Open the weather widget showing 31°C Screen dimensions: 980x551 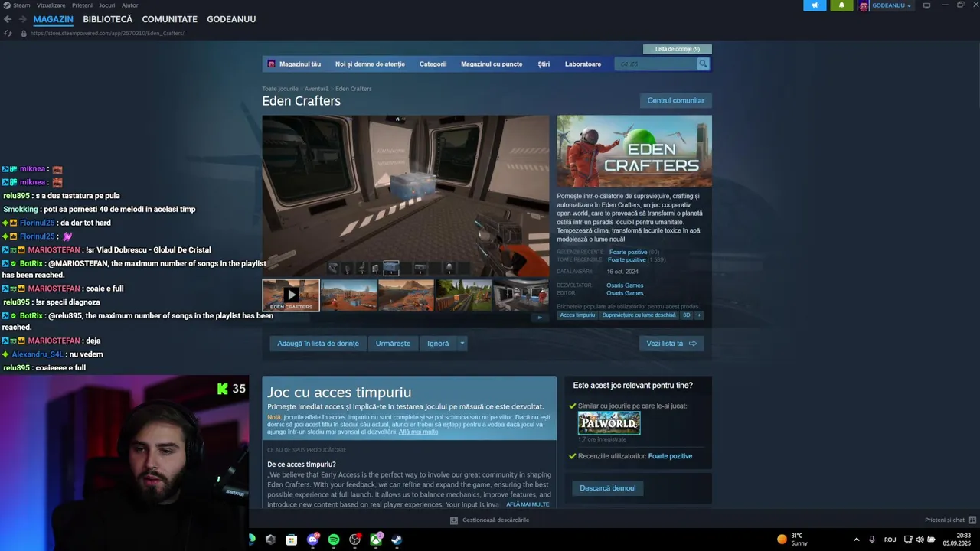click(x=792, y=540)
